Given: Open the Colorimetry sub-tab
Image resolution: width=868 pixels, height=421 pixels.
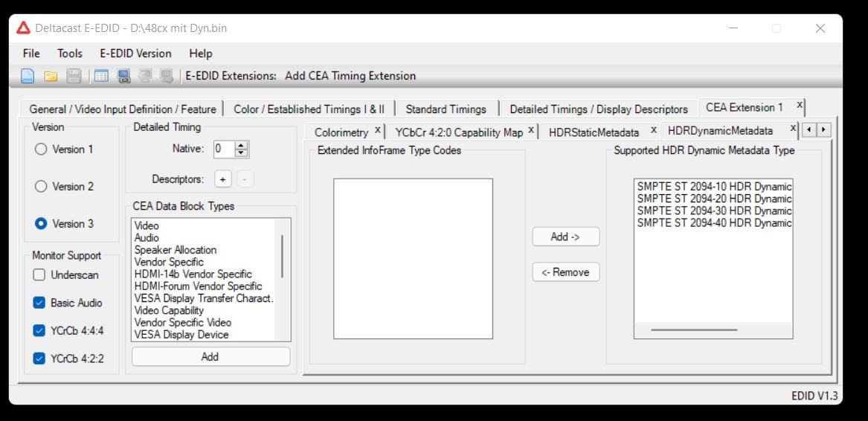Looking at the screenshot, I should 341,132.
